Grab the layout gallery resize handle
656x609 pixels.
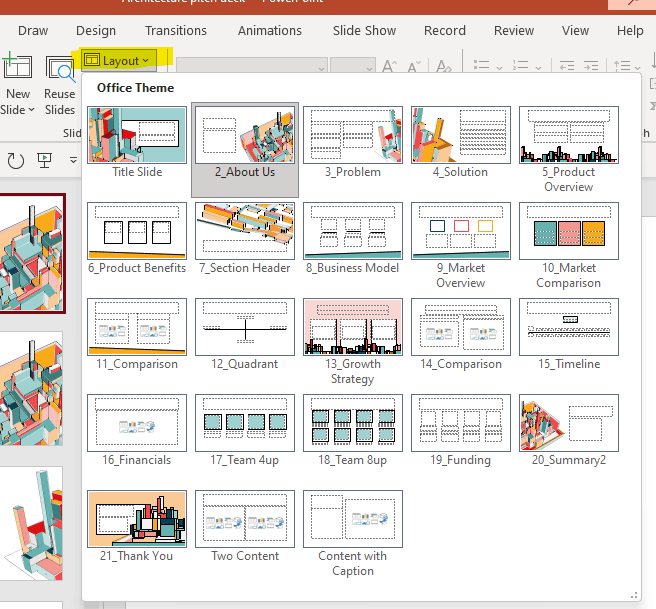tap(635, 595)
